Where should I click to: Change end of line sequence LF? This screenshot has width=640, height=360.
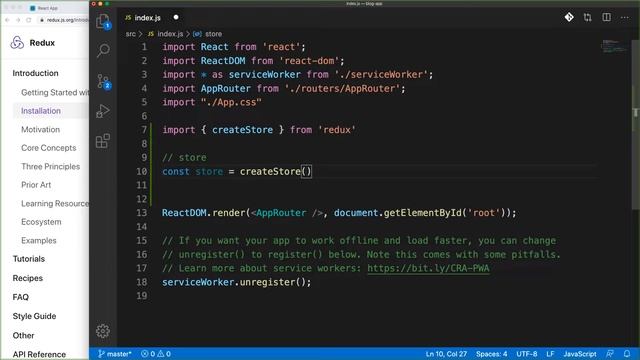(x=550, y=354)
